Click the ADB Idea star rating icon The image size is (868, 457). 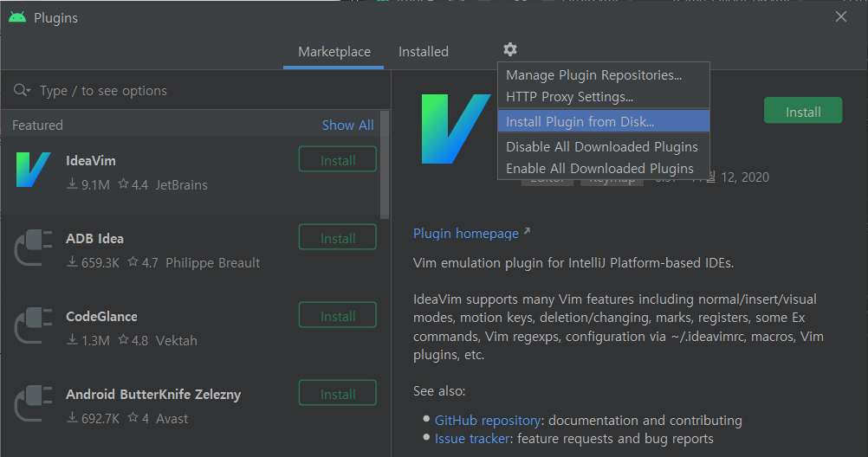(x=133, y=261)
